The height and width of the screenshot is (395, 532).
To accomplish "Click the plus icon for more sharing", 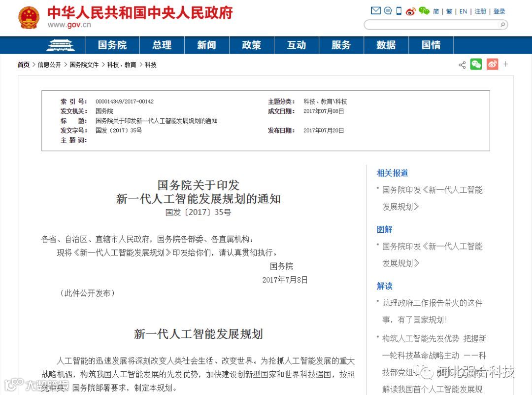I will (x=505, y=64).
